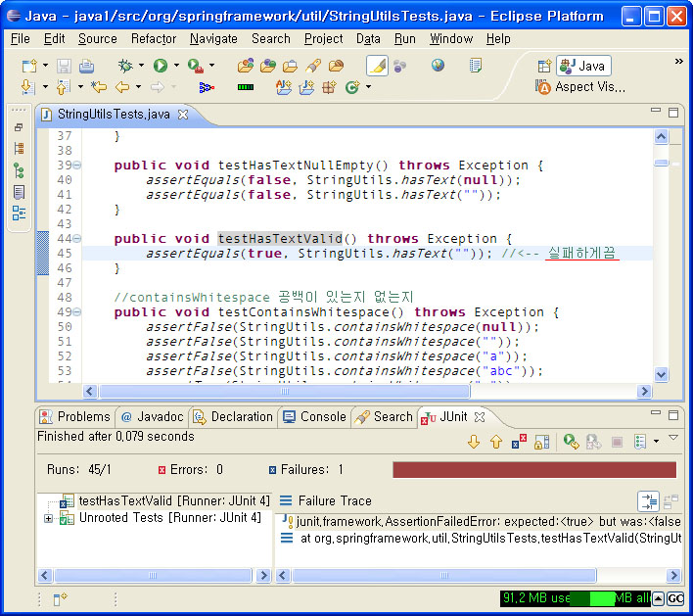Click the New file wizard icon

tap(29, 66)
